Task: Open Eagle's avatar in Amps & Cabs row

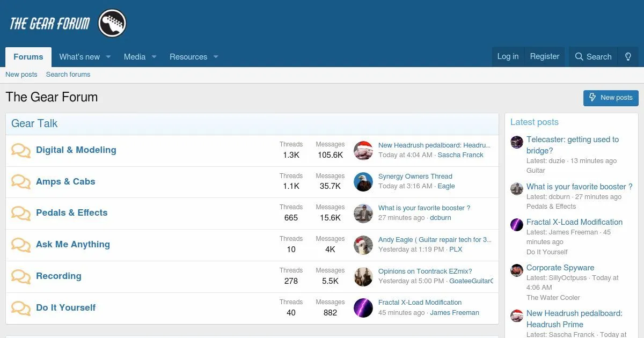Action: pos(363,182)
